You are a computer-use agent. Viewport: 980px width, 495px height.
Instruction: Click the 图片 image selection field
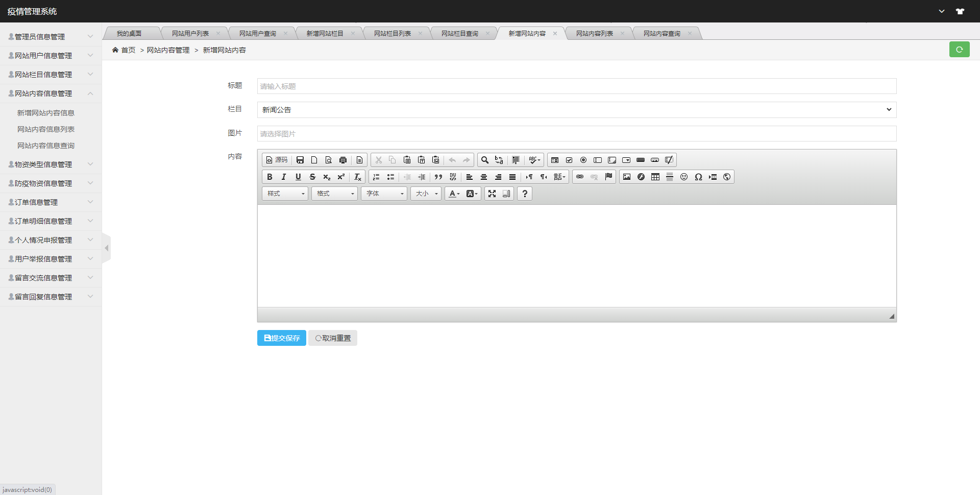pyautogui.click(x=577, y=134)
